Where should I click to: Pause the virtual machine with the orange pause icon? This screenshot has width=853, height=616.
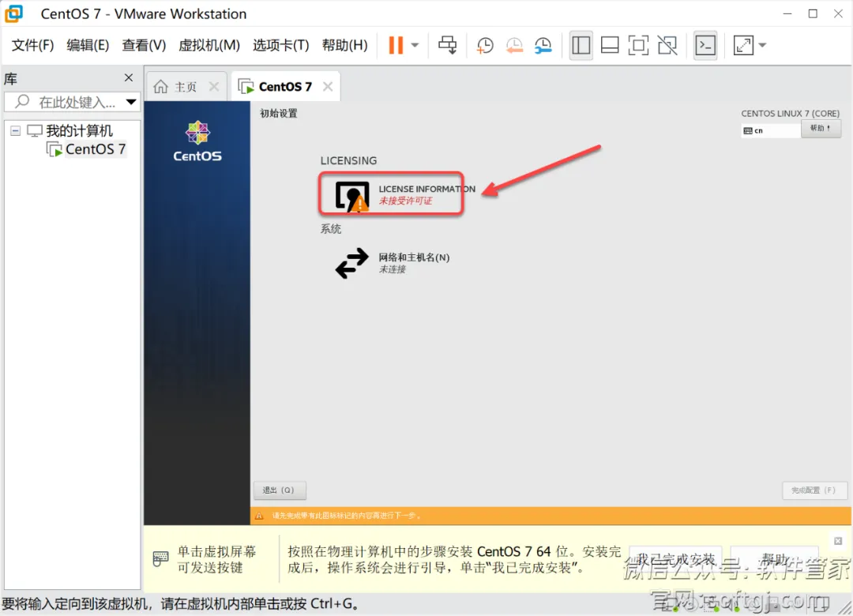click(396, 45)
